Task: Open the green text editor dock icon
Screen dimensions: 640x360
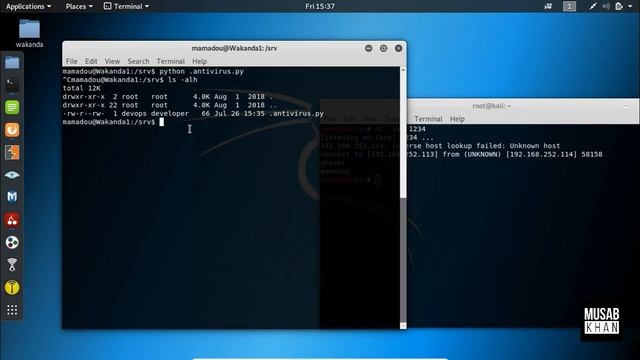Action: click(x=12, y=107)
